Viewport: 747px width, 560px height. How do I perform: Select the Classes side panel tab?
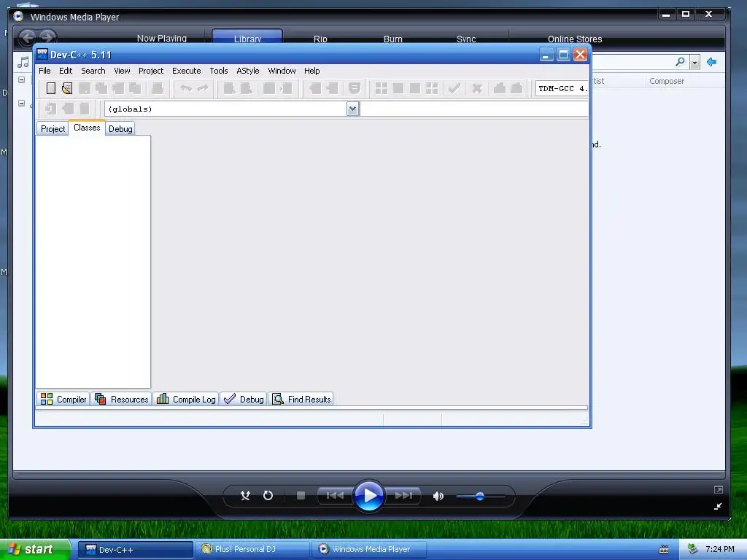click(x=87, y=128)
